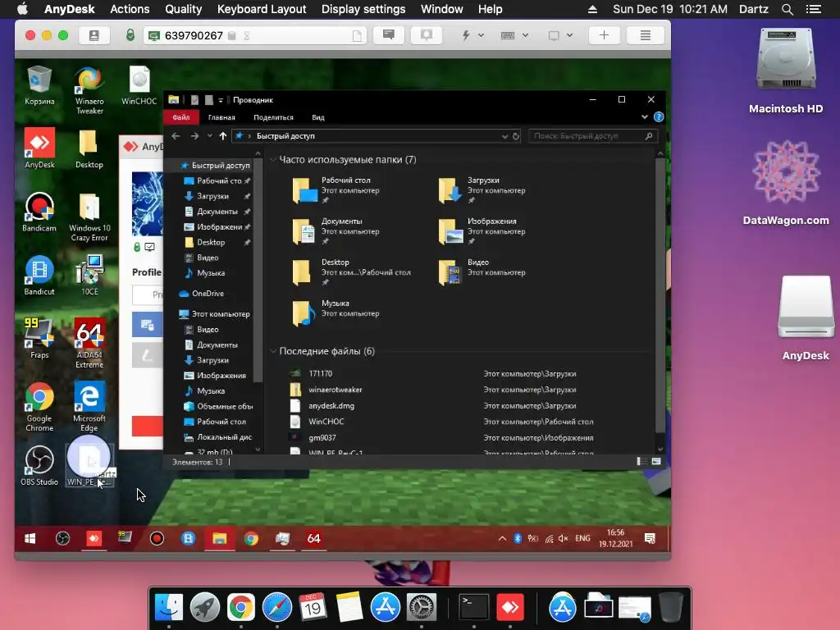Switch Explorer to details view

(641, 461)
